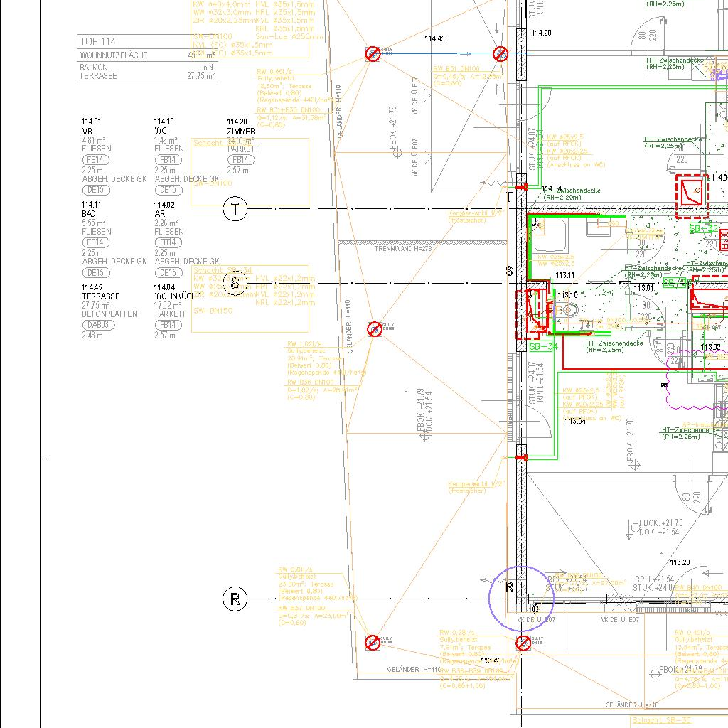Click the 'Kemperventil 1/2"' note near axis T
This screenshot has height=728, width=728.
pos(475,216)
